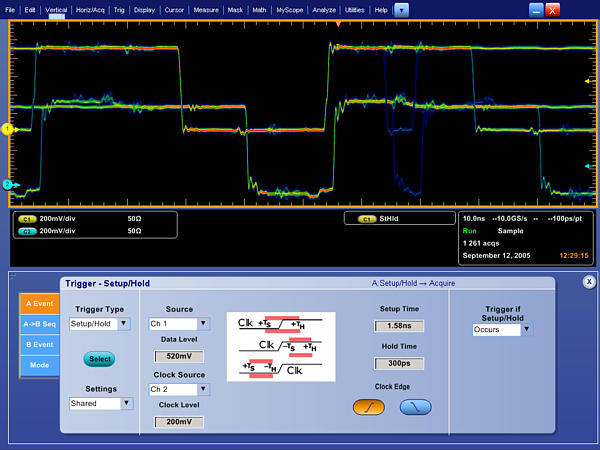The width and height of the screenshot is (600, 450).
Task: Click the orange trigger position marker at top
Action: [338, 22]
